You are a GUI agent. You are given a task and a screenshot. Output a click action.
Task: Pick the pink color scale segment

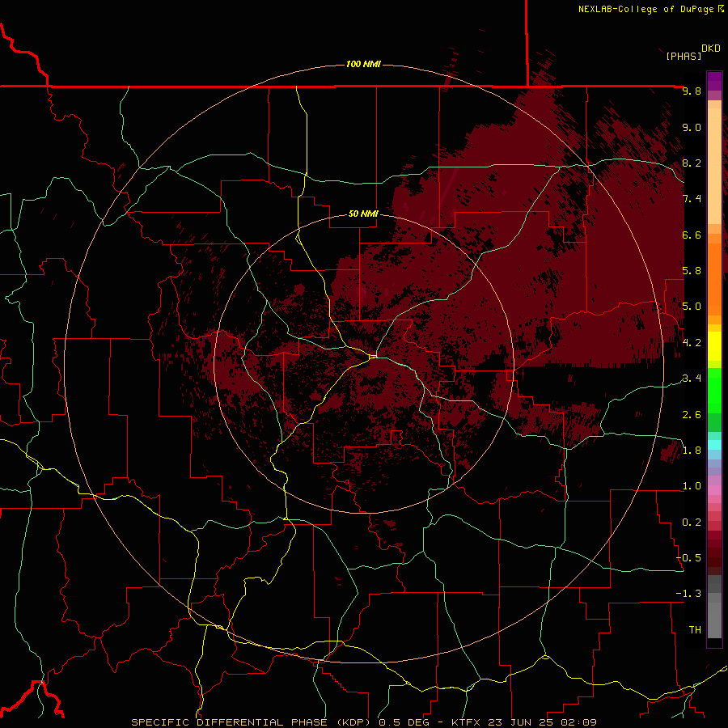click(714, 490)
